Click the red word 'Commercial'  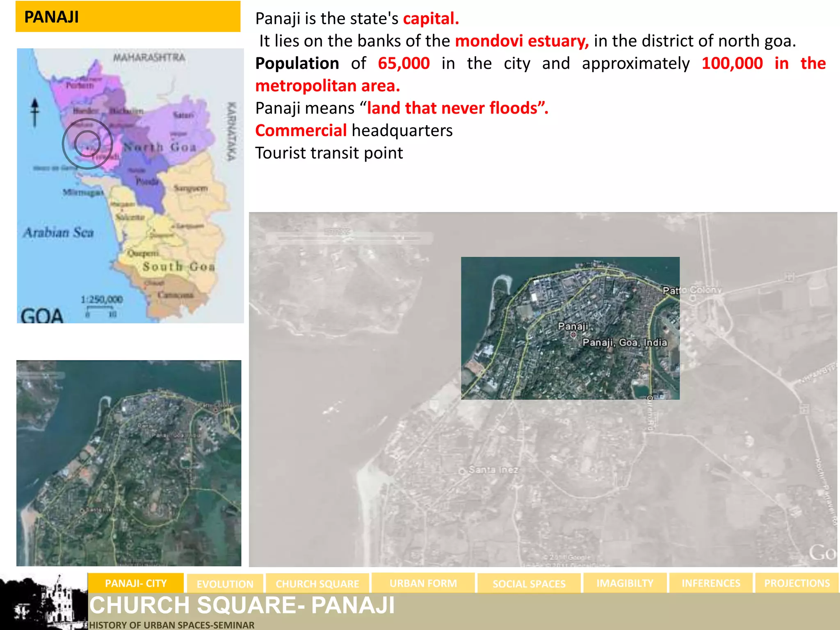pyautogui.click(x=301, y=130)
